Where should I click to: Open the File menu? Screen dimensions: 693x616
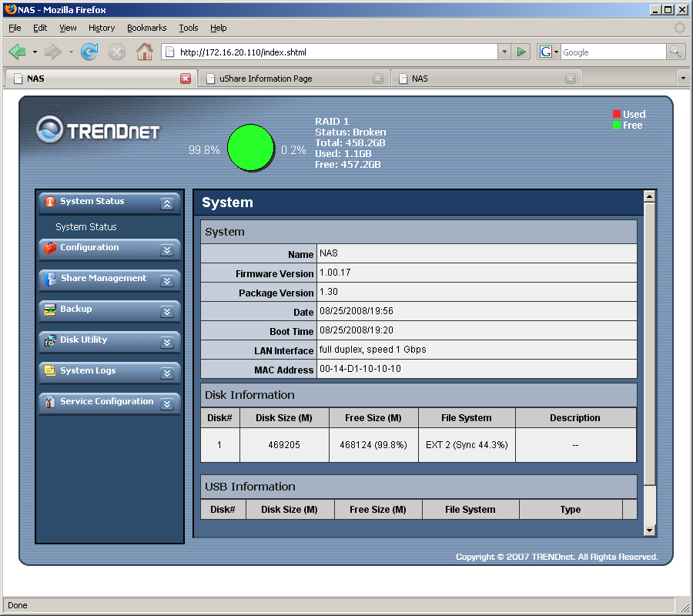15,28
